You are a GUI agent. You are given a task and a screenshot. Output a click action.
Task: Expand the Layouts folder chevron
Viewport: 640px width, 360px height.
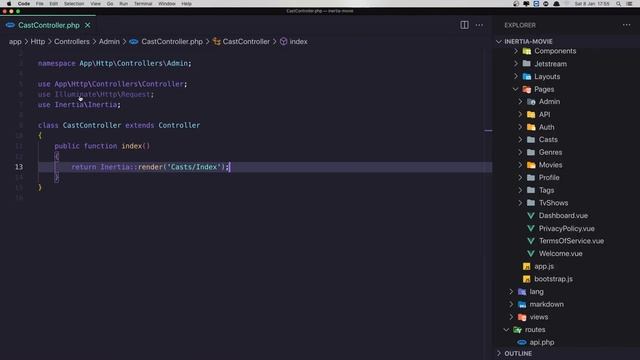[x=516, y=76]
